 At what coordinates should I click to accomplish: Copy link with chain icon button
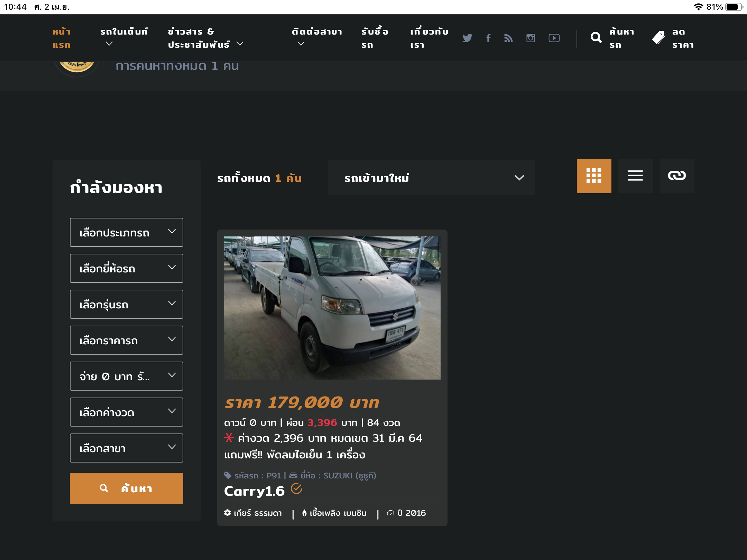[677, 176]
